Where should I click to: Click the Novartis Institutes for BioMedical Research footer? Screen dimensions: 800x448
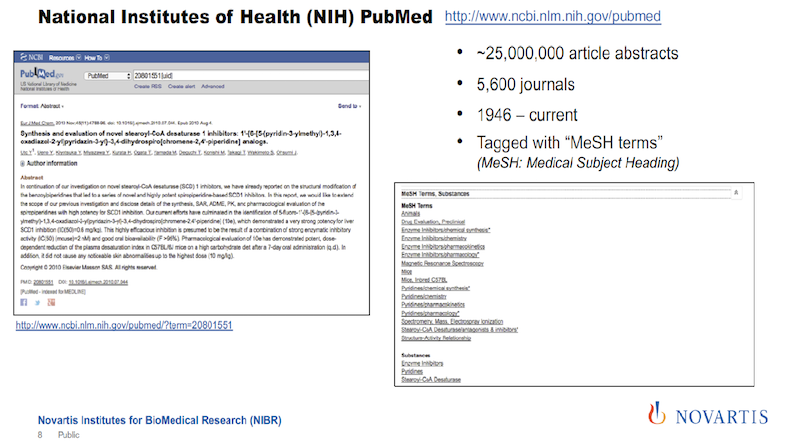tap(160, 420)
